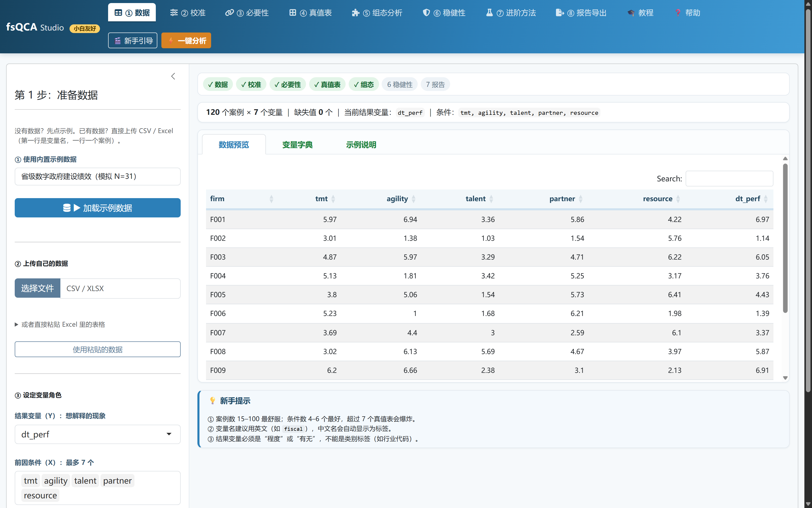Click the flask icon for 进阶方法

pyautogui.click(x=489, y=13)
